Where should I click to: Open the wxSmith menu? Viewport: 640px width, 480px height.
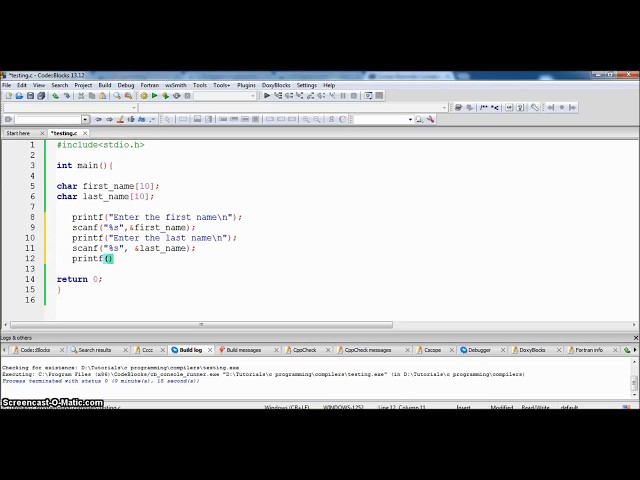click(176, 85)
